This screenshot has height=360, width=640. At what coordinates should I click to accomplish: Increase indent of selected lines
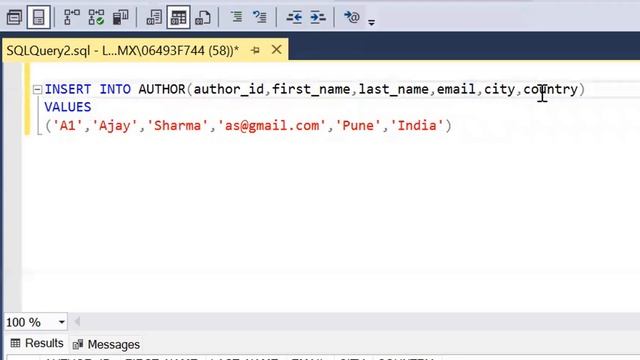(x=318, y=17)
